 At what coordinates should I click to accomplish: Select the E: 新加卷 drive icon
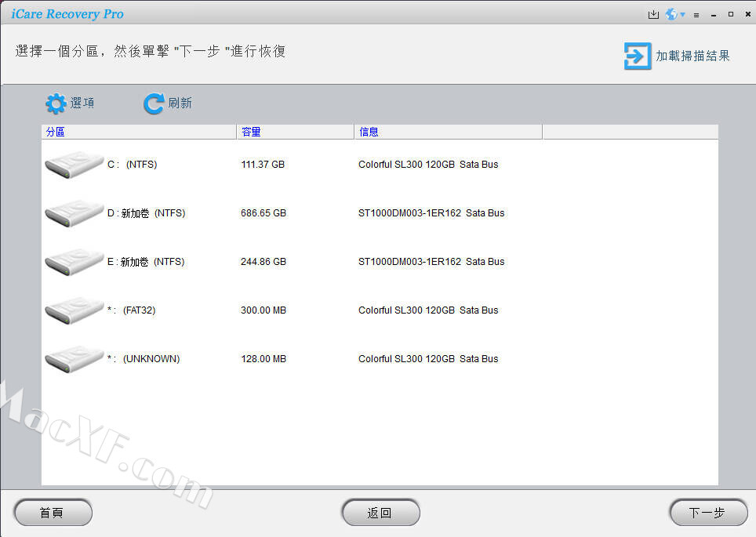point(74,262)
